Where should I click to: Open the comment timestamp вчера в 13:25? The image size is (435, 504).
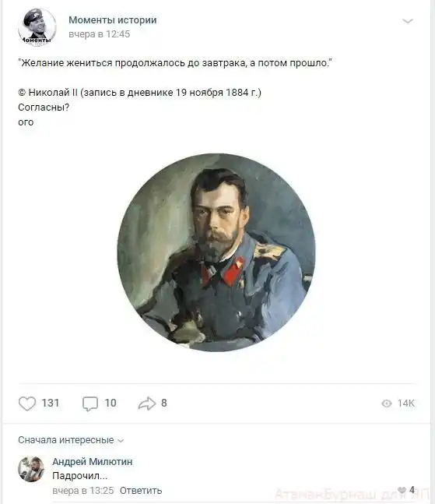click(x=83, y=491)
